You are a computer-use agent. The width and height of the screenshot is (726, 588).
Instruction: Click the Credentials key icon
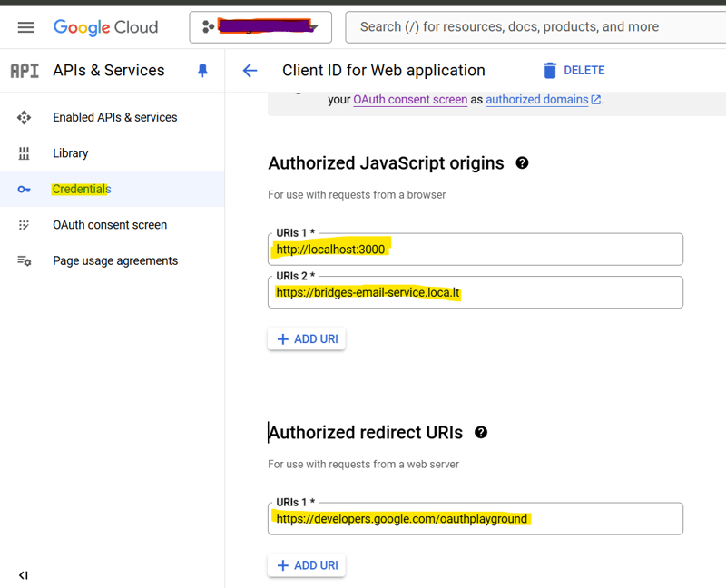pyautogui.click(x=25, y=189)
